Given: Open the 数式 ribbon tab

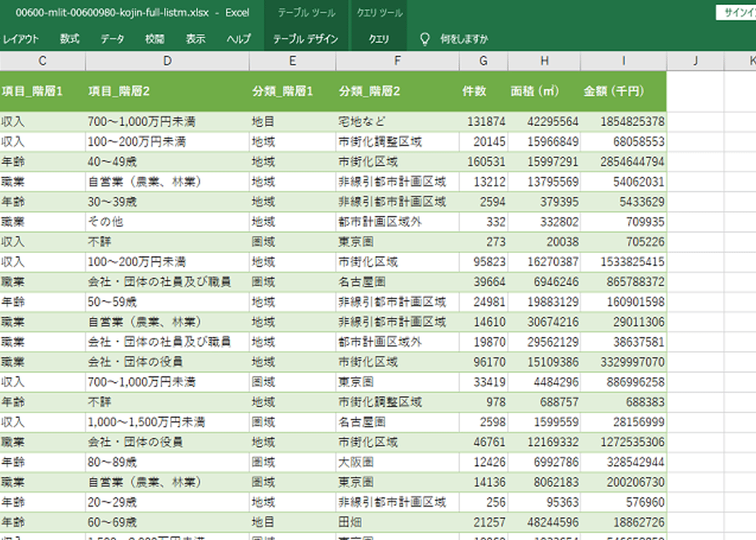Looking at the screenshot, I should (70, 39).
